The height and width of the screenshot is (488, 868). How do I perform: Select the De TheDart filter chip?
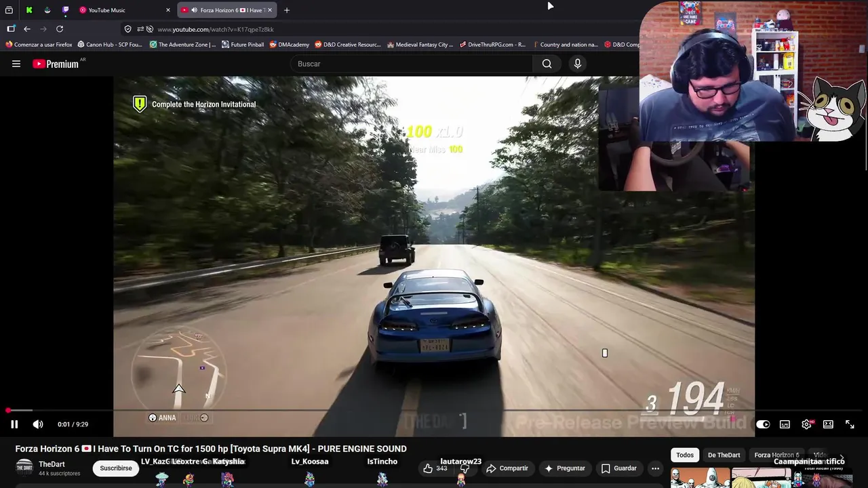click(x=724, y=455)
